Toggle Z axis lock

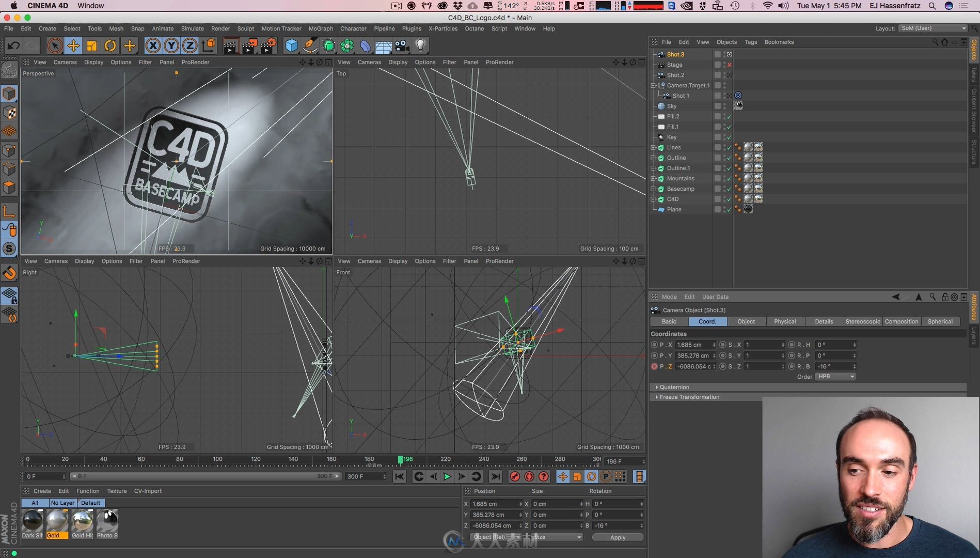(190, 45)
